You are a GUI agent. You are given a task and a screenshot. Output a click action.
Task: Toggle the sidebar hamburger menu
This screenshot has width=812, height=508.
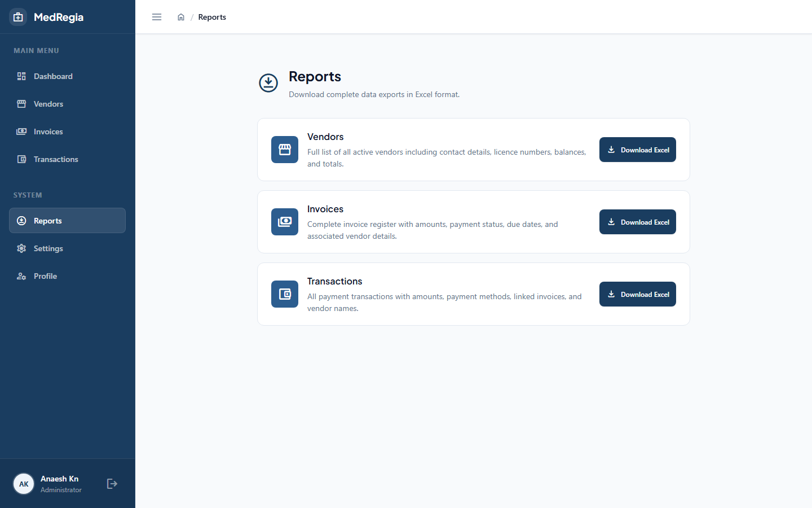click(x=157, y=17)
